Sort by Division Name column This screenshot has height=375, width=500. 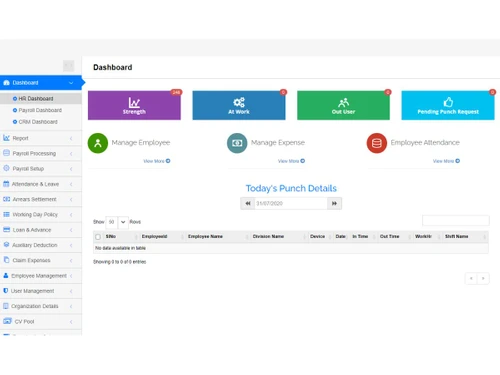tap(279, 237)
